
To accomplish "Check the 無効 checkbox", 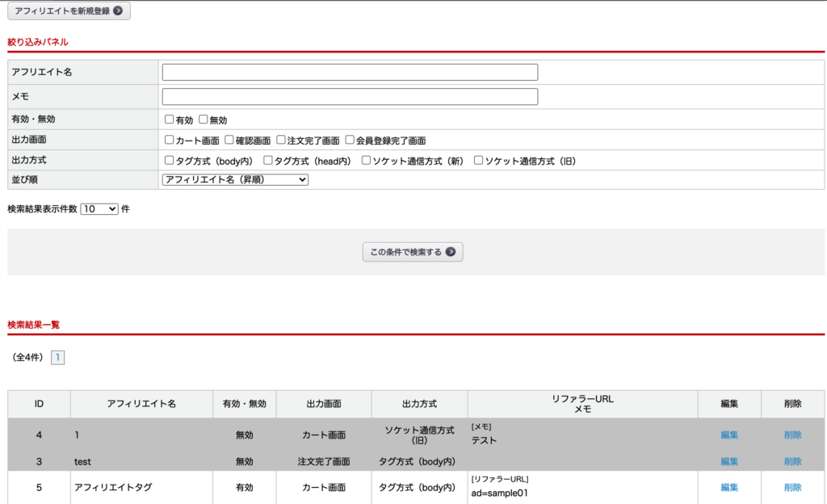I will pos(204,120).
